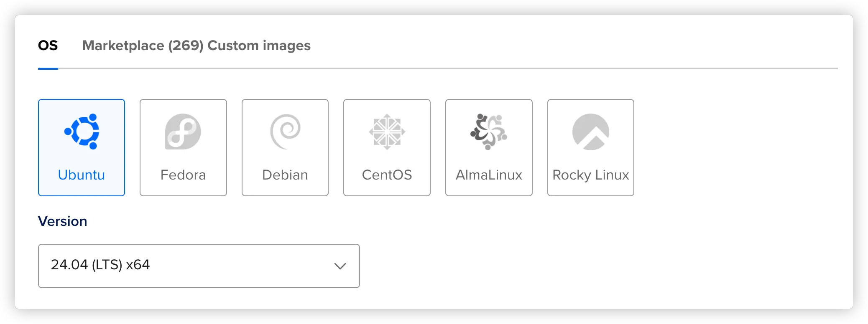Choose the Fedora distribution label

coord(183,175)
